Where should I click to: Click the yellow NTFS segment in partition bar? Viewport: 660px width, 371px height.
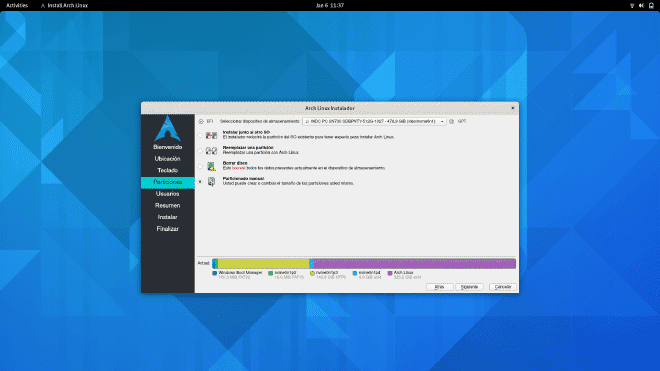(x=263, y=264)
